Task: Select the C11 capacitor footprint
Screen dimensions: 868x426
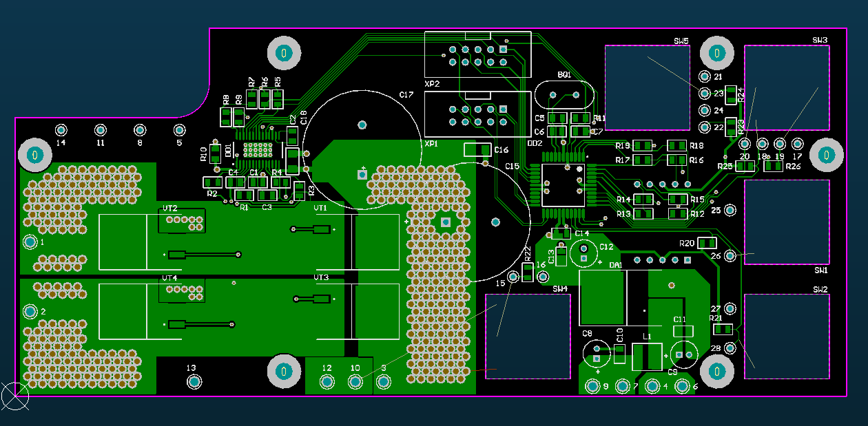Action: [683, 331]
